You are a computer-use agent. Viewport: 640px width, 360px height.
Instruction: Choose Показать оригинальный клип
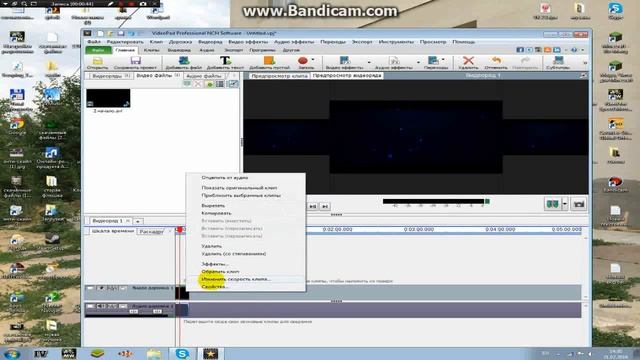tap(239, 188)
